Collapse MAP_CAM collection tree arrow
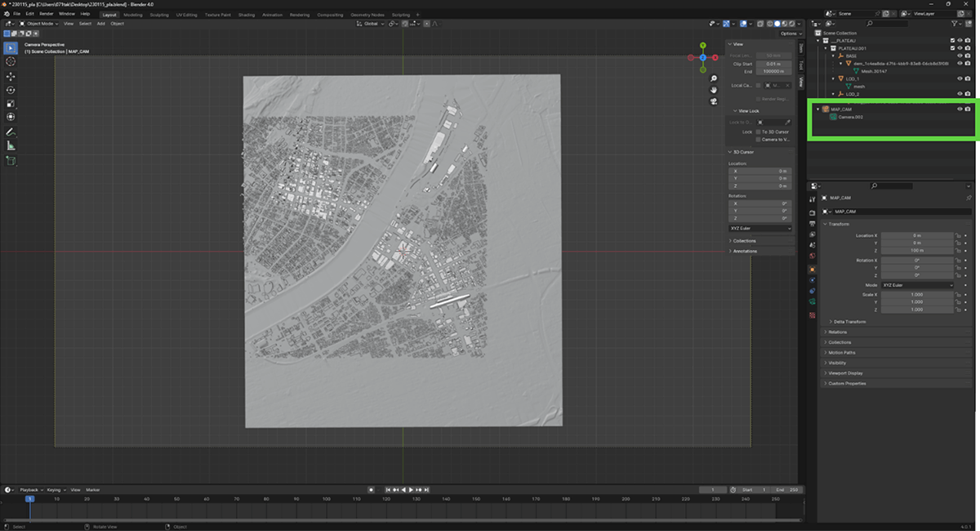 (x=817, y=109)
